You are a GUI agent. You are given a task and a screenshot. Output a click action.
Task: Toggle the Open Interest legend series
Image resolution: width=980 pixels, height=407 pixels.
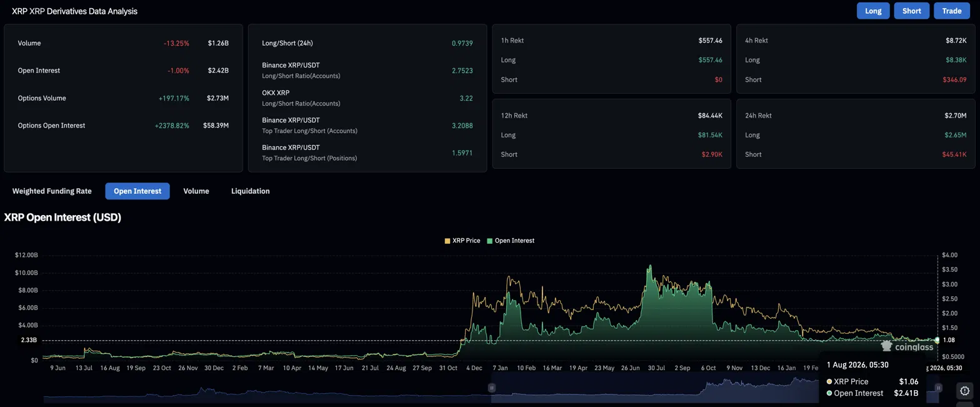click(511, 241)
